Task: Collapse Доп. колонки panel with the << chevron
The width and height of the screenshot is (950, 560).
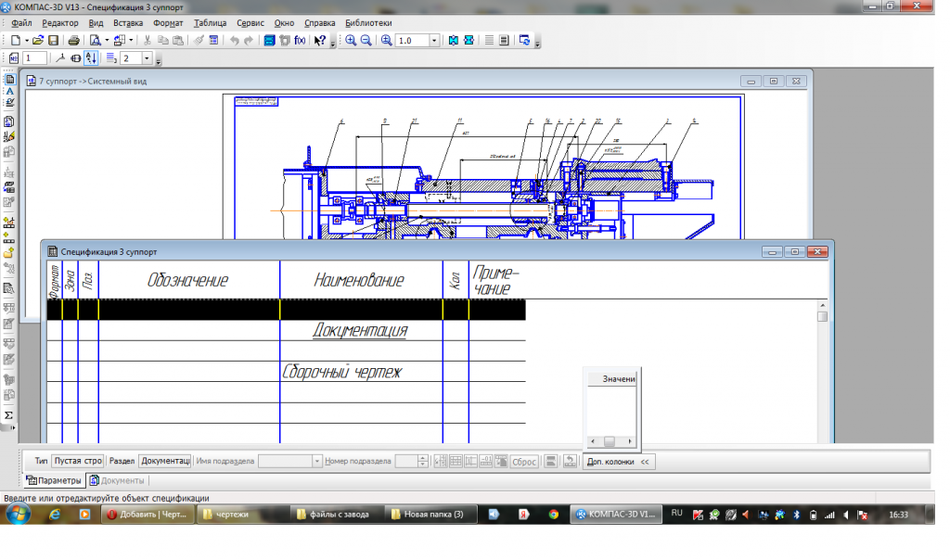Action: 645,462
